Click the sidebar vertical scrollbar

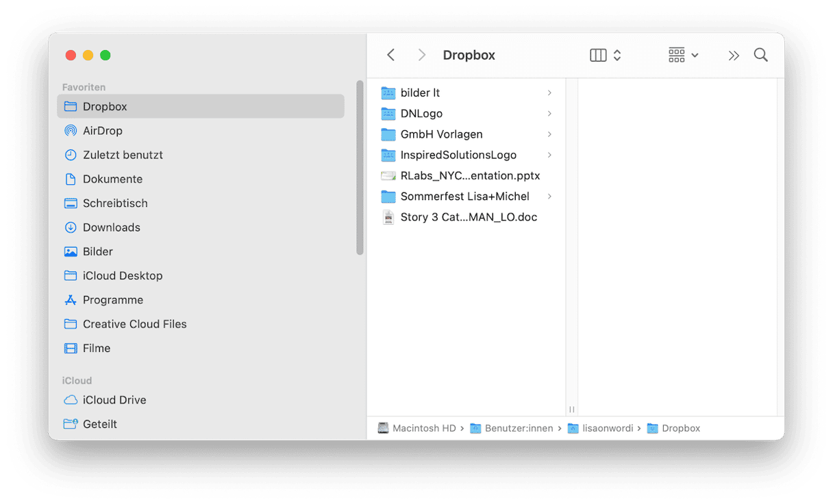[x=360, y=168]
